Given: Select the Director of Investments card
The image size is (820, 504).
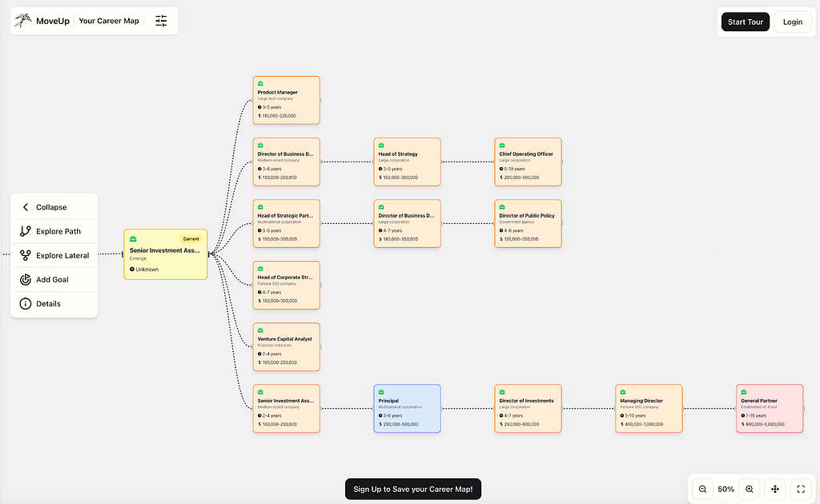Looking at the screenshot, I should 528,409.
